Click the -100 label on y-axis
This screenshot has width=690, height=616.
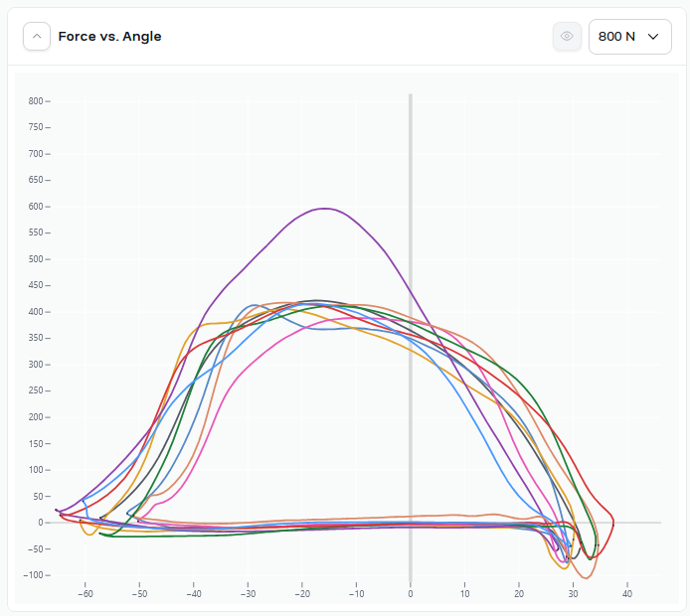point(33,575)
